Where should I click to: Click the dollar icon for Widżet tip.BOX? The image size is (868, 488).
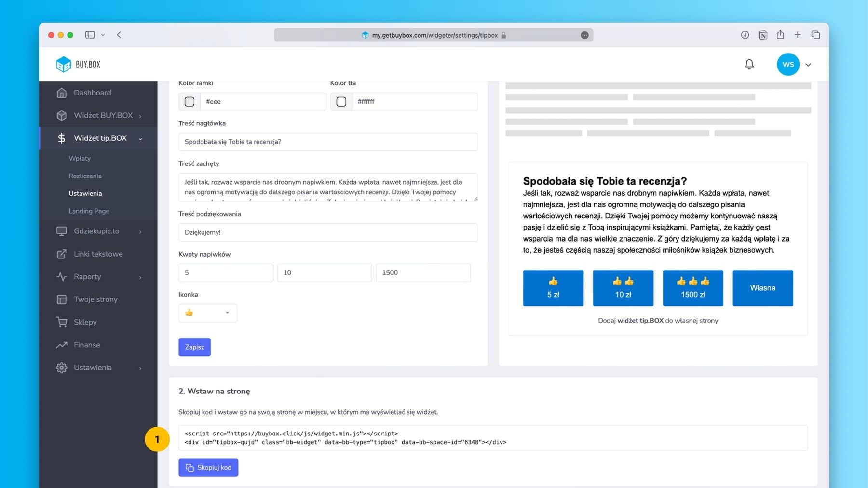[x=62, y=138]
